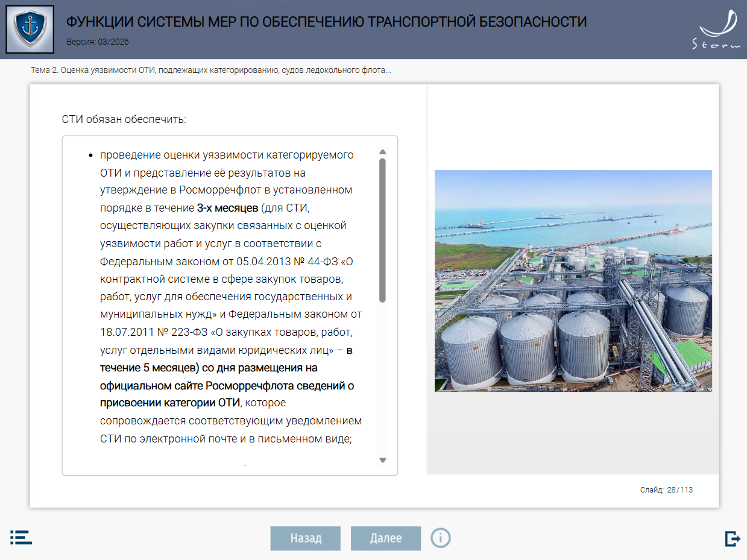The height and width of the screenshot is (560, 747).
Task: Click the heading СТИ обязан обеспечить
Action: click(x=124, y=119)
